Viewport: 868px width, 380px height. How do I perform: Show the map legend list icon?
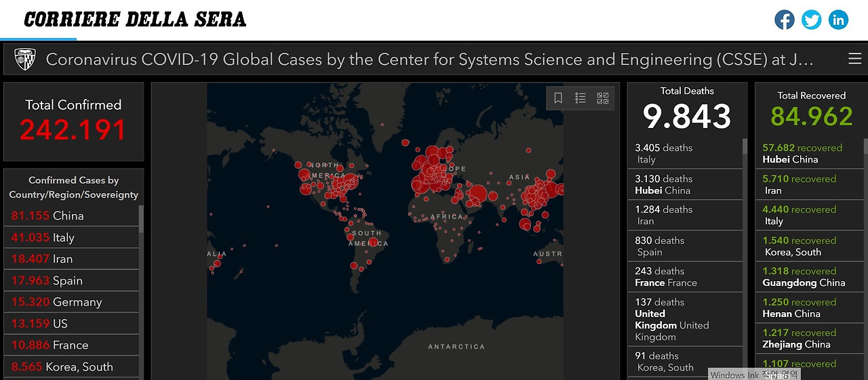(x=580, y=98)
